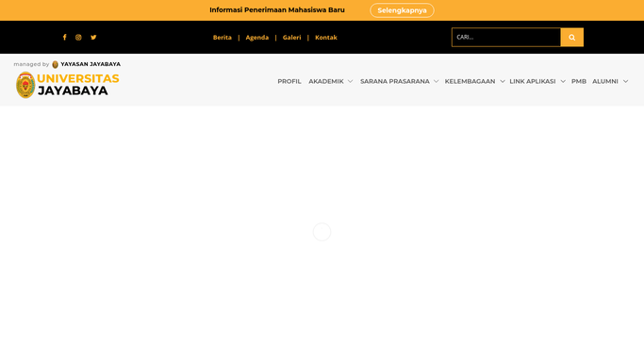The width and height of the screenshot is (644, 362).
Task: Expand the KELEMBAGAAN dropdown chevron
Action: 502,81
